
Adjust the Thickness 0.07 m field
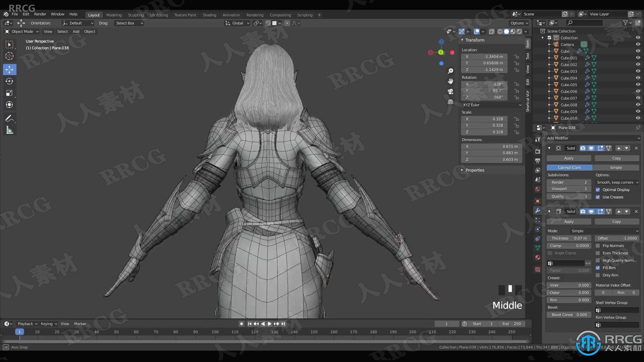pos(569,238)
